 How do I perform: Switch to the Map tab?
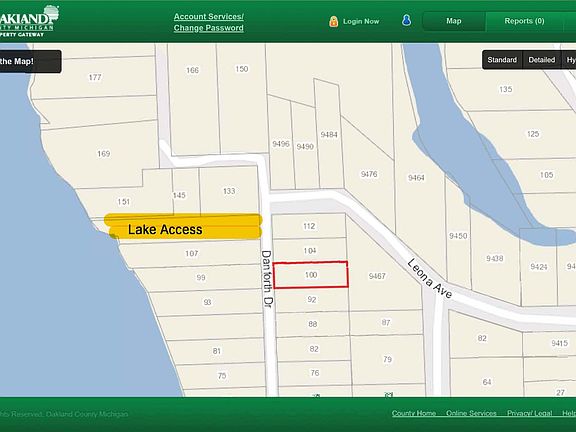(454, 21)
